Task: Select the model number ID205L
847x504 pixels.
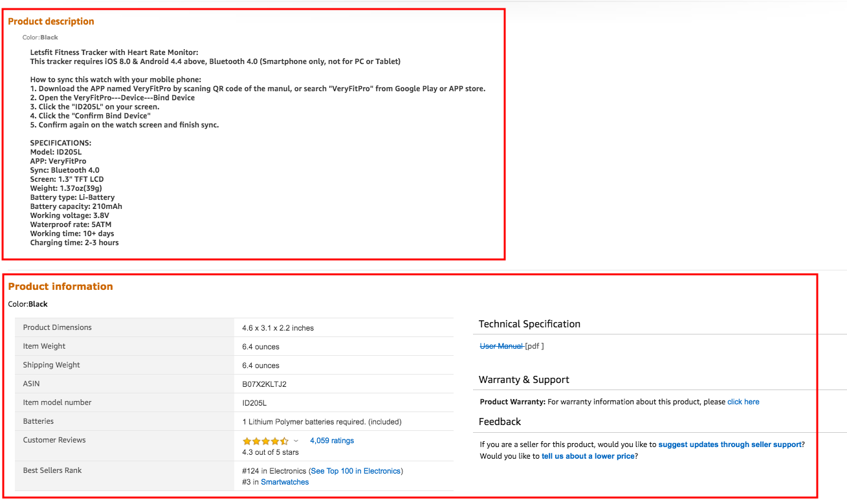Action: (x=256, y=402)
